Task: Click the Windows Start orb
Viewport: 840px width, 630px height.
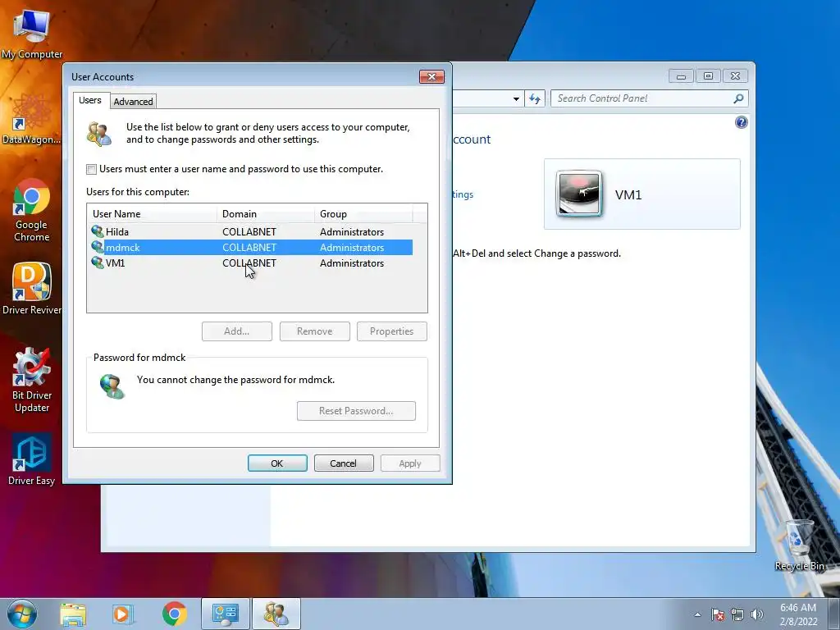Action: 22,614
